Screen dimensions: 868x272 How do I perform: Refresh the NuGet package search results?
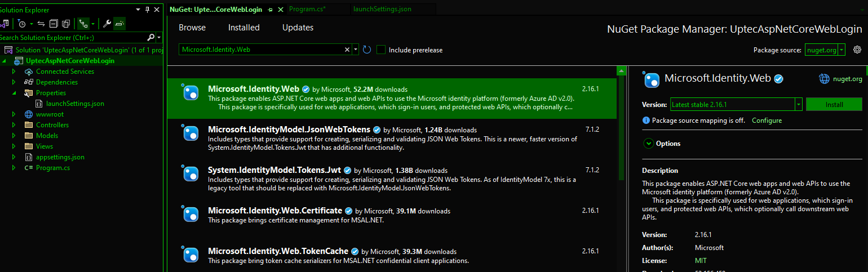click(x=367, y=50)
